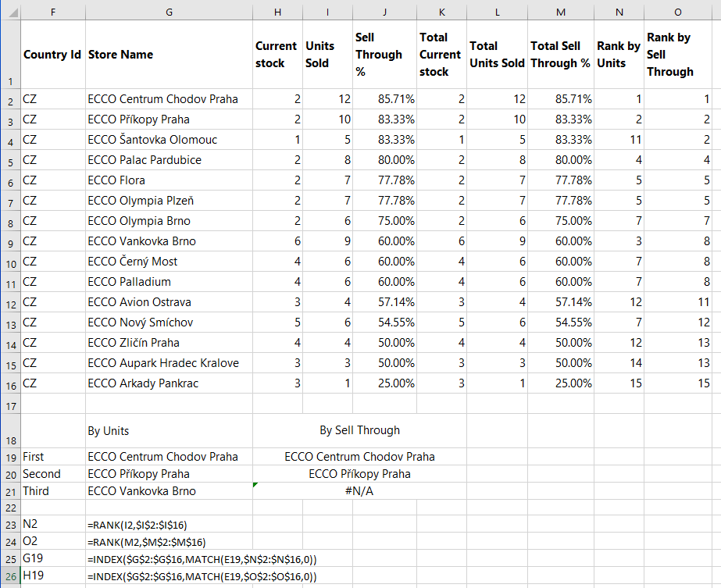
Task: Click the 25.00% Total Sell Through cell
Action: pyautogui.click(x=561, y=383)
